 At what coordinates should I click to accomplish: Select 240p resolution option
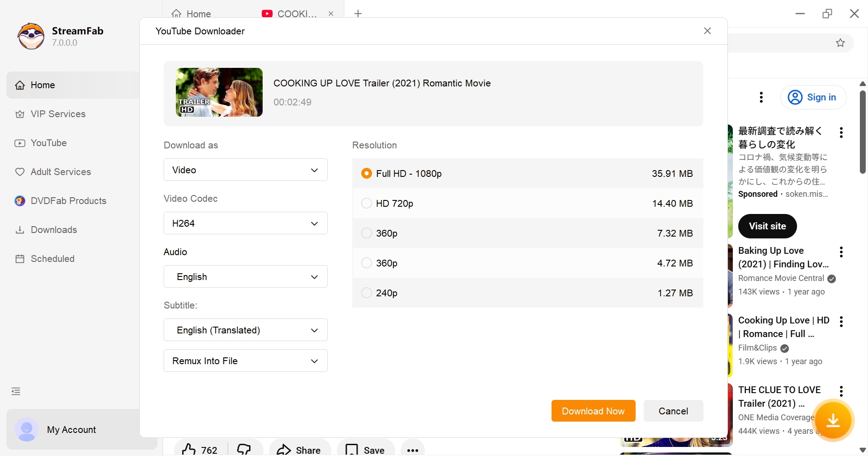coord(367,293)
